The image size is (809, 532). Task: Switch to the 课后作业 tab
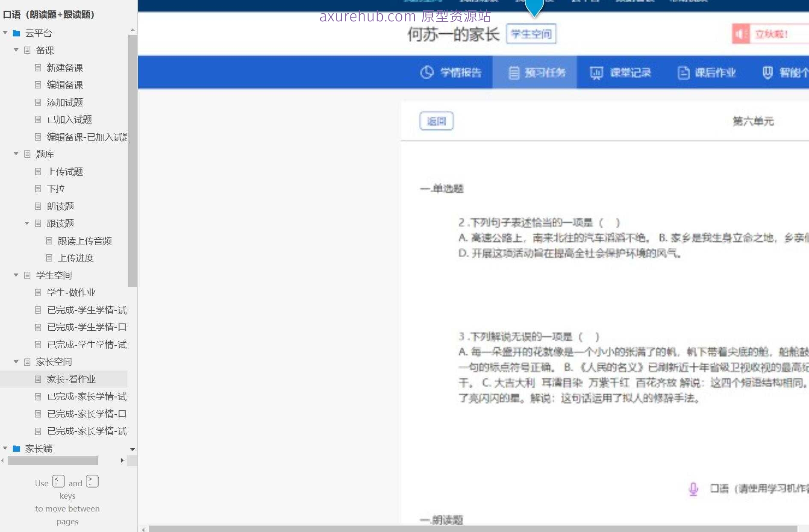click(706, 73)
